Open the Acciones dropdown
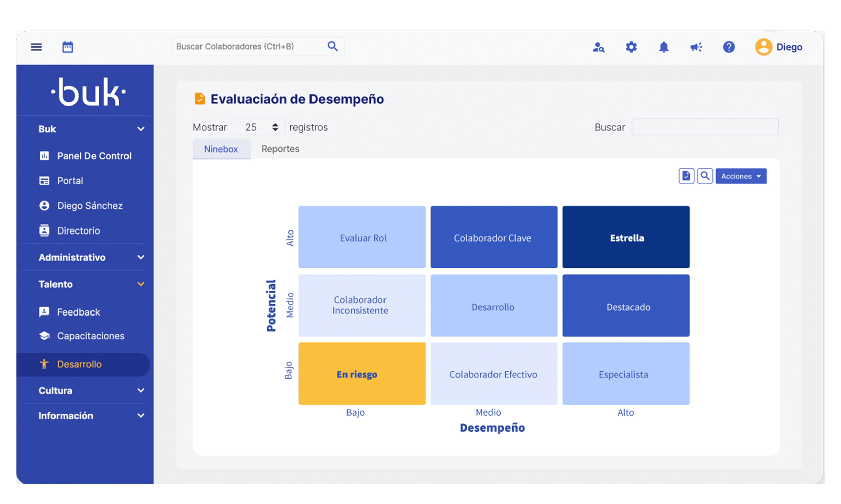The width and height of the screenshot is (841, 504). [741, 176]
